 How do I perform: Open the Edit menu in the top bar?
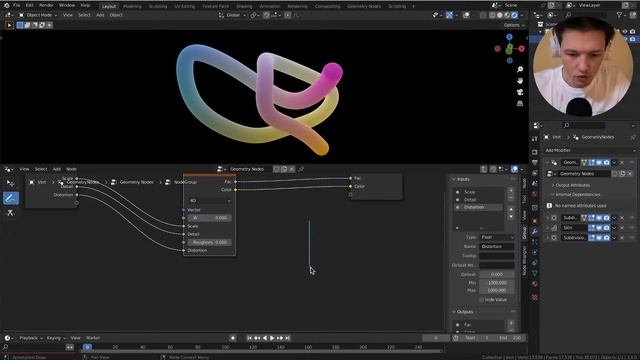(30, 5)
